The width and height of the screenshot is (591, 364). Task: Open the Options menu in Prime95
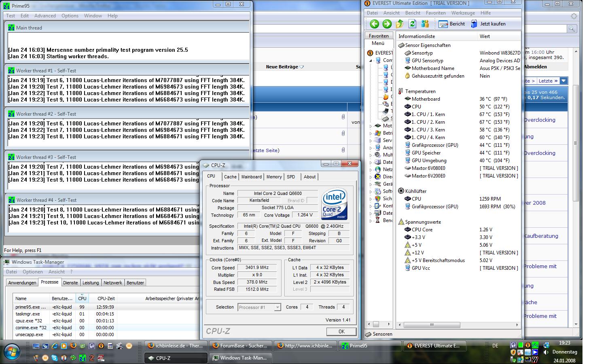point(70,16)
